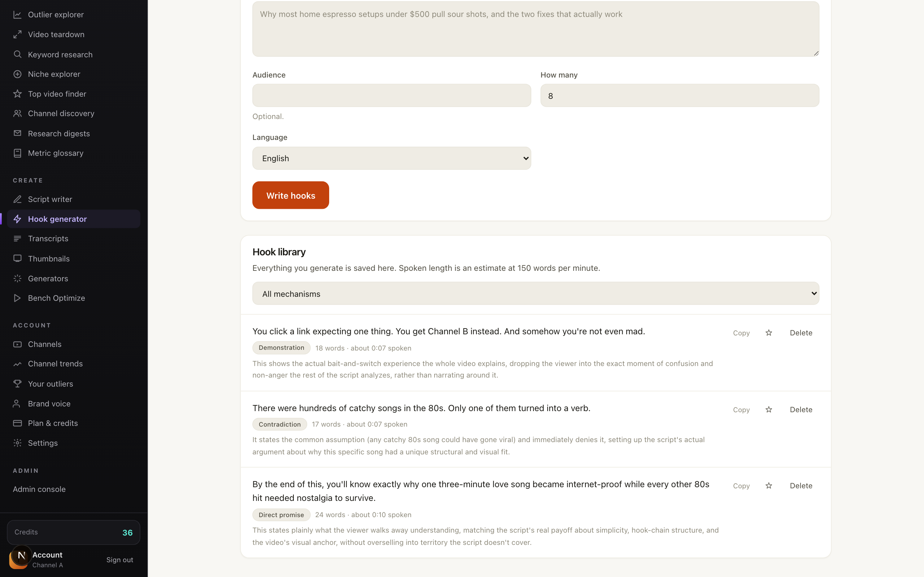Screen dimensions: 924x577
Task: Click the Bench Optimize play icon
Action: point(17,298)
